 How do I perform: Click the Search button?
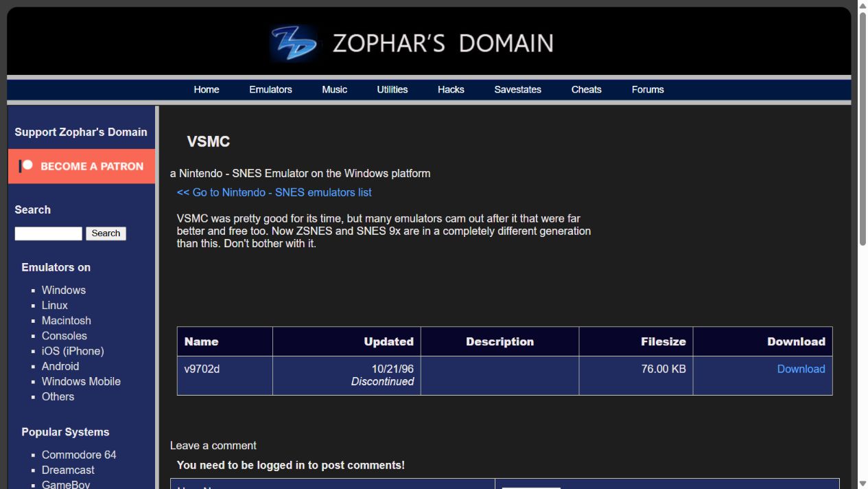pos(106,234)
